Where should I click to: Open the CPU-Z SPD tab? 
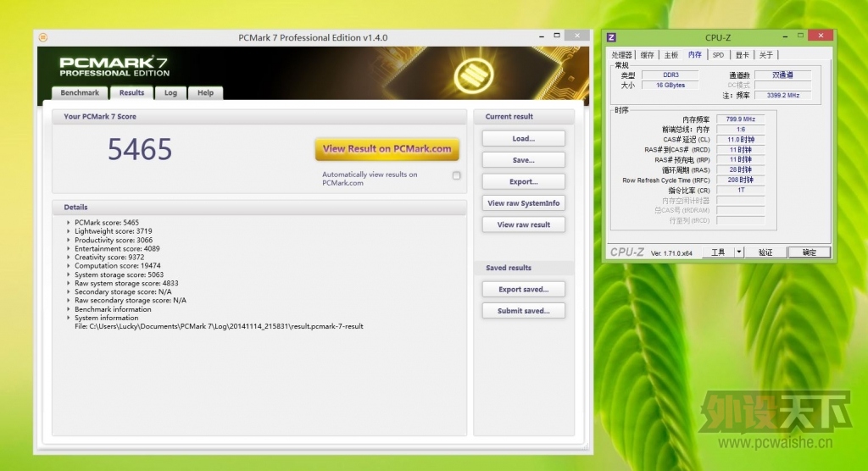click(719, 55)
